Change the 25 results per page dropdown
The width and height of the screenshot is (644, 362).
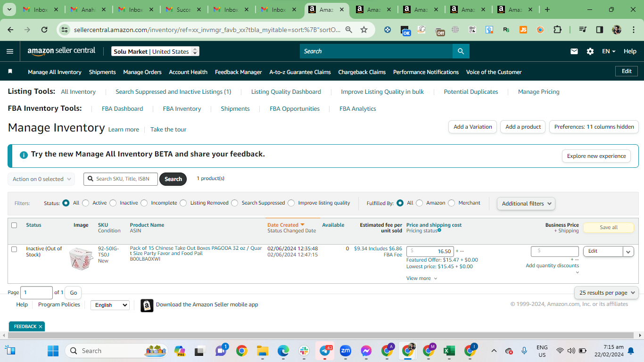tap(606, 293)
